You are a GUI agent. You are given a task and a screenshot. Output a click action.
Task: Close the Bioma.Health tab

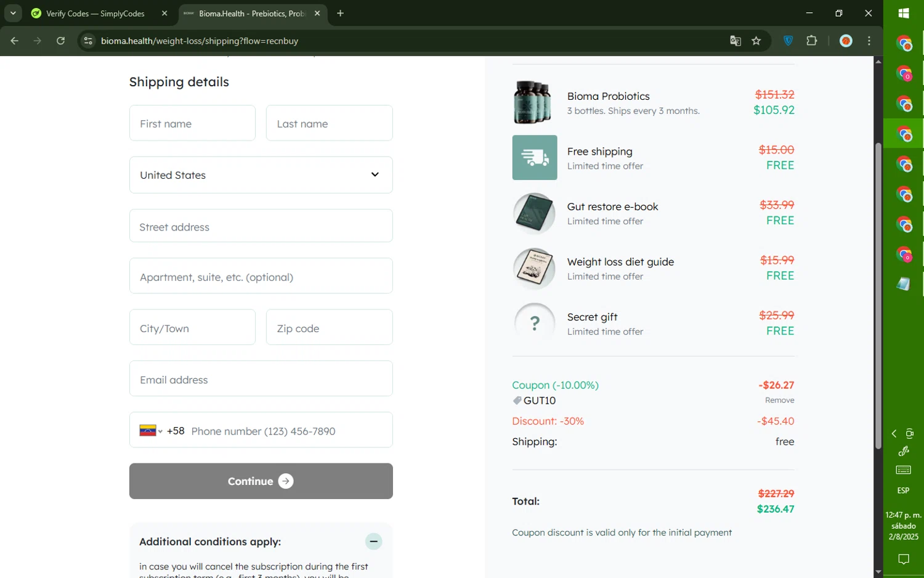pyautogui.click(x=317, y=13)
